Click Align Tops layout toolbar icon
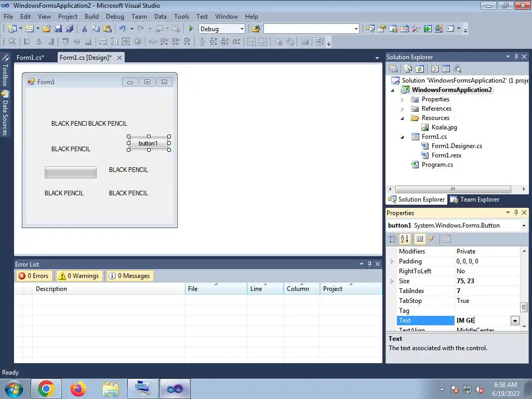This screenshot has height=399, width=532. pos(65,42)
